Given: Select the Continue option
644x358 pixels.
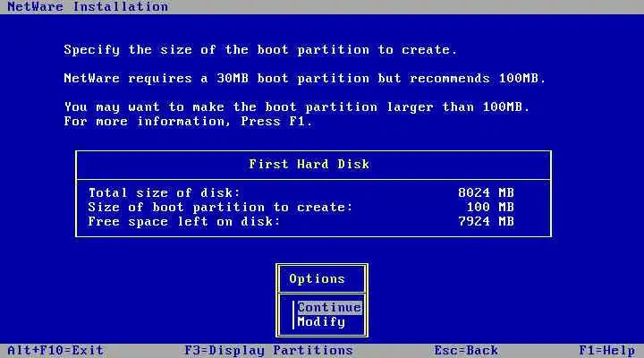Looking at the screenshot, I should click(329, 308).
